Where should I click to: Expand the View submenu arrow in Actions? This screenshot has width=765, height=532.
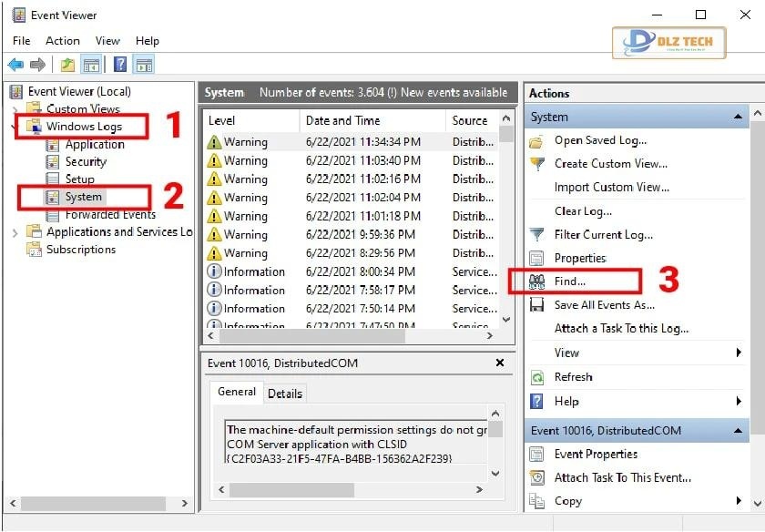pos(739,353)
